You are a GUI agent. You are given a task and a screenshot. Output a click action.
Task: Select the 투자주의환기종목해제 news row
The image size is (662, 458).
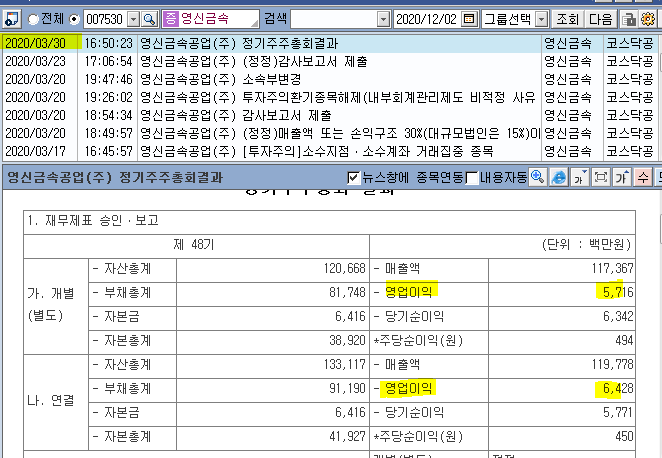329,98
